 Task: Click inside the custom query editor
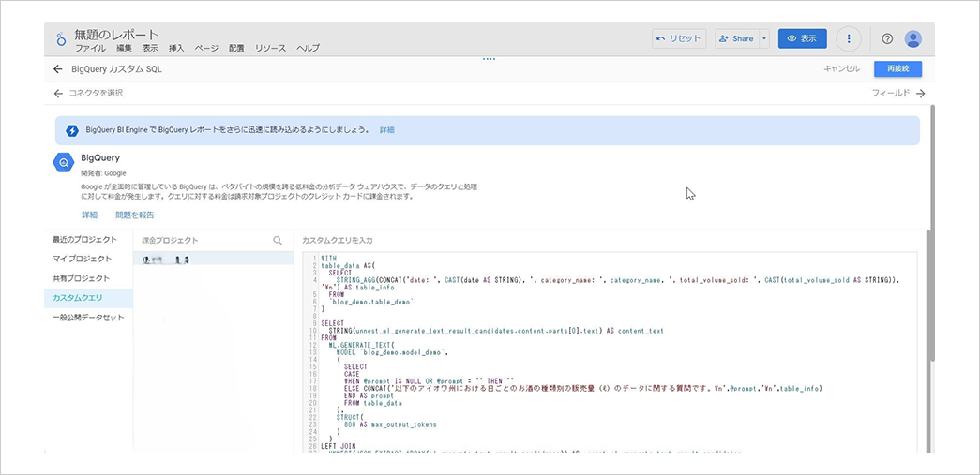click(610, 352)
